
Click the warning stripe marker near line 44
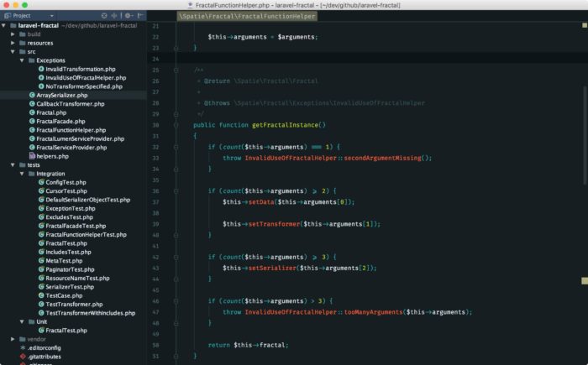click(585, 281)
